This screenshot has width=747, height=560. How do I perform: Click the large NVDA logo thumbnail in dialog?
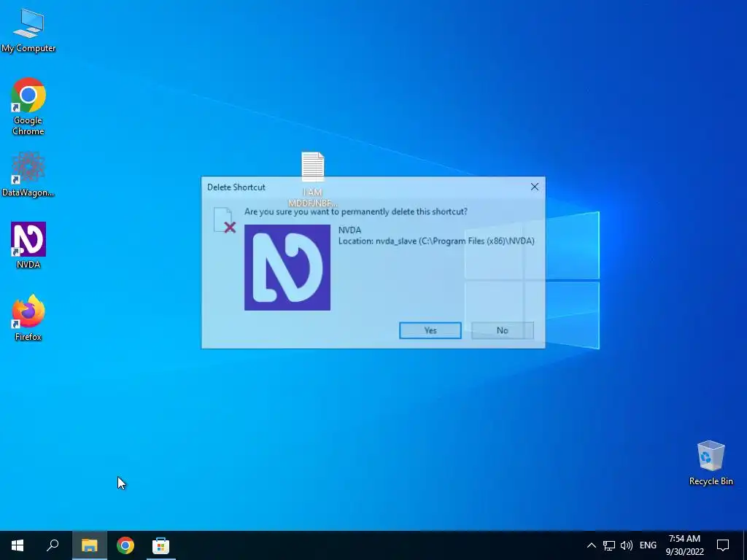coord(287,268)
